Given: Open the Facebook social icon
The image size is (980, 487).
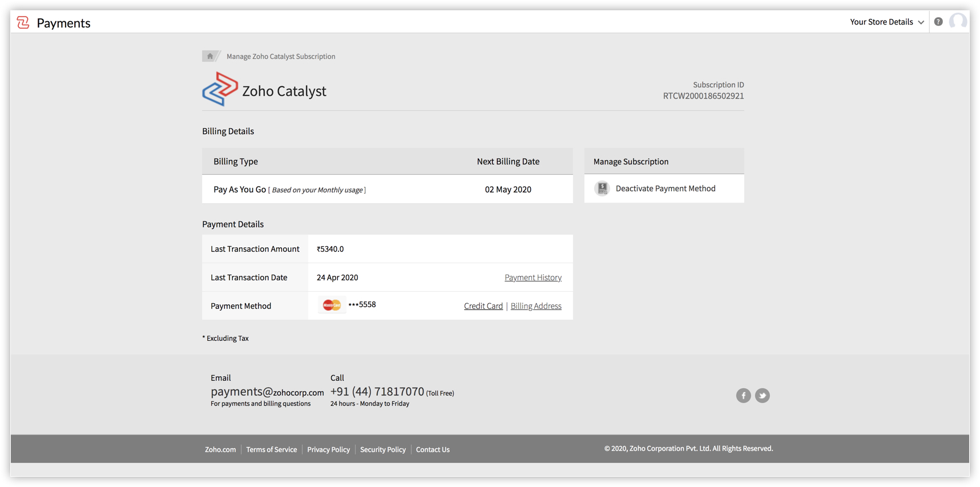Looking at the screenshot, I should coord(743,395).
